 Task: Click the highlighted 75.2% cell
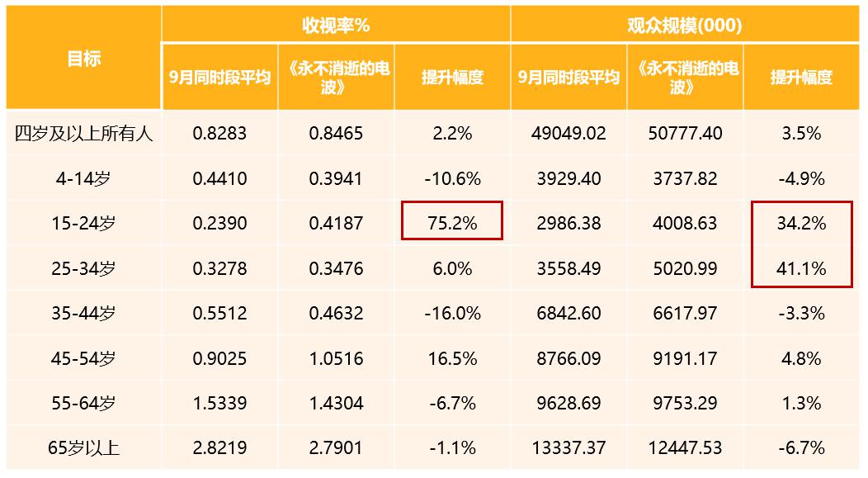click(452, 223)
